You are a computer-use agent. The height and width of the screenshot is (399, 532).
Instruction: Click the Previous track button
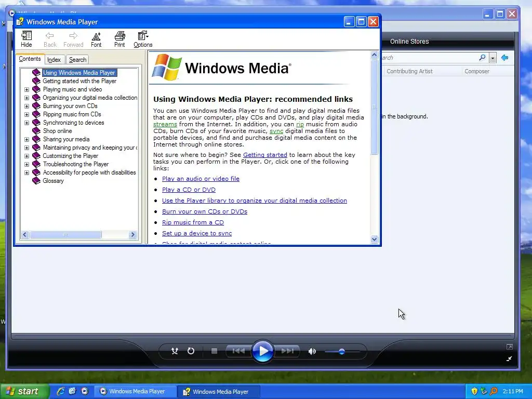click(x=238, y=351)
